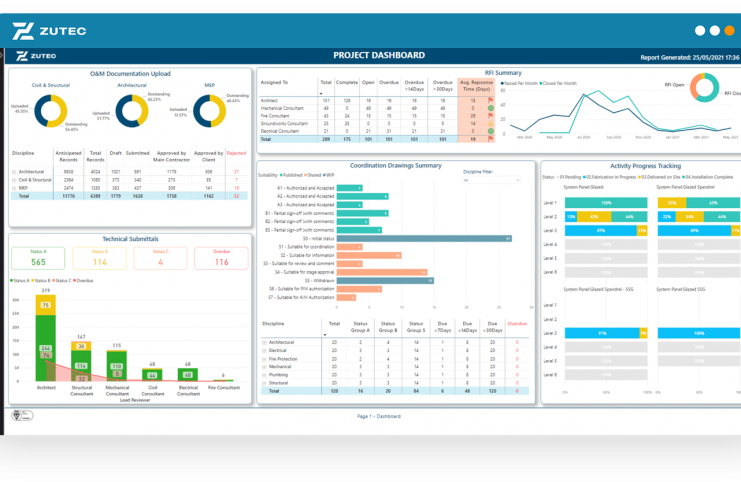Image resolution: width=741 pixels, height=486 pixels.
Task: Open the Discipline Filter dropdown
Action: point(491,181)
